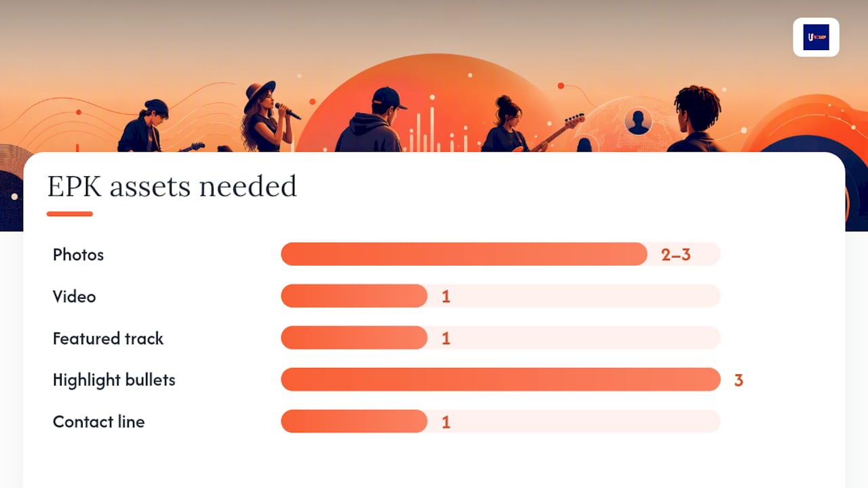The height and width of the screenshot is (488, 868).
Task: Click the singer holding a microphone
Action: (x=268, y=117)
